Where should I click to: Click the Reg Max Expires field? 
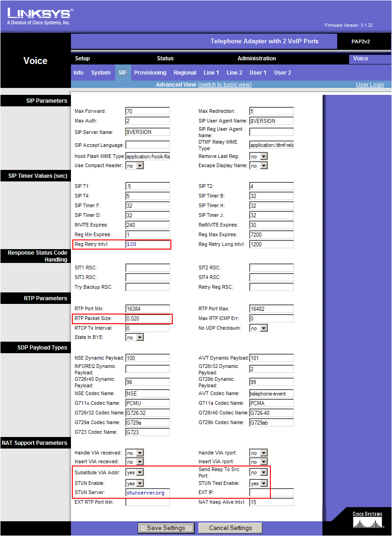[272, 234]
